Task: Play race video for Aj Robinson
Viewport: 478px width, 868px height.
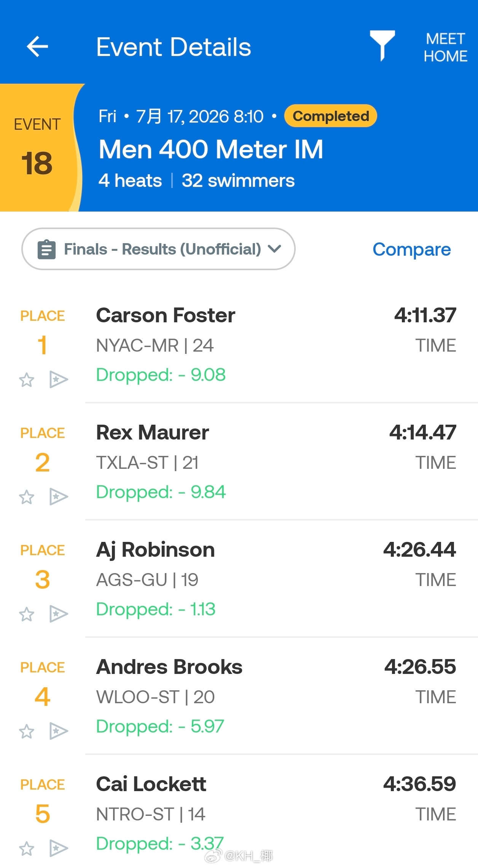Action: [59, 614]
